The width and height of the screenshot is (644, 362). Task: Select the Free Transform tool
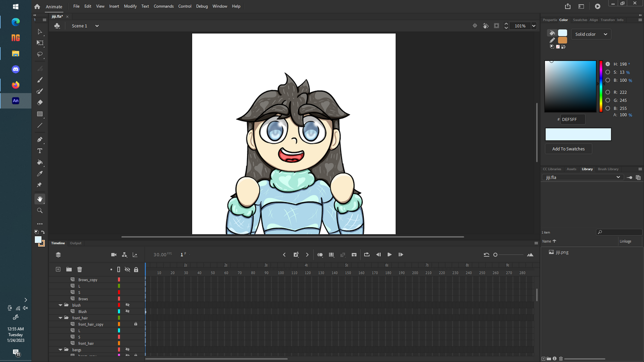(x=40, y=43)
